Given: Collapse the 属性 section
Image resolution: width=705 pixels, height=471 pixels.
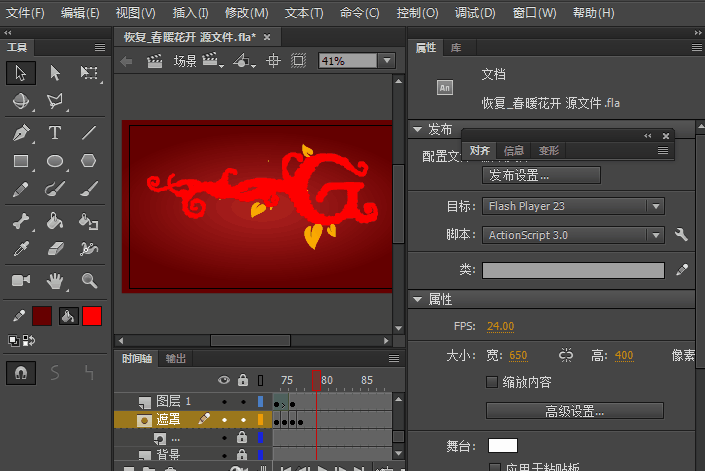Looking at the screenshot, I should point(418,299).
